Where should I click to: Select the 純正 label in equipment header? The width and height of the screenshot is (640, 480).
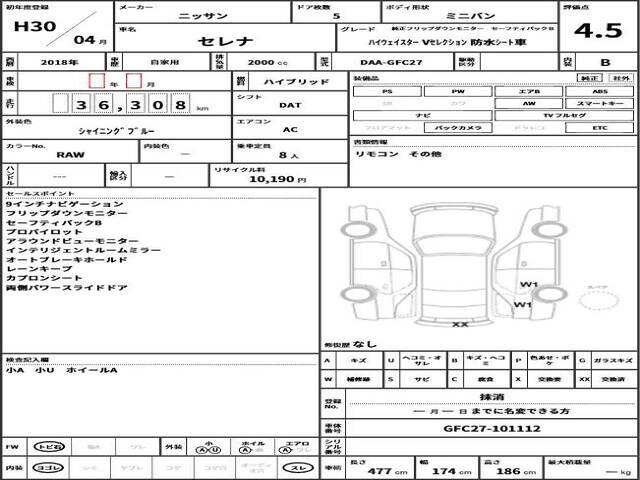590,77
